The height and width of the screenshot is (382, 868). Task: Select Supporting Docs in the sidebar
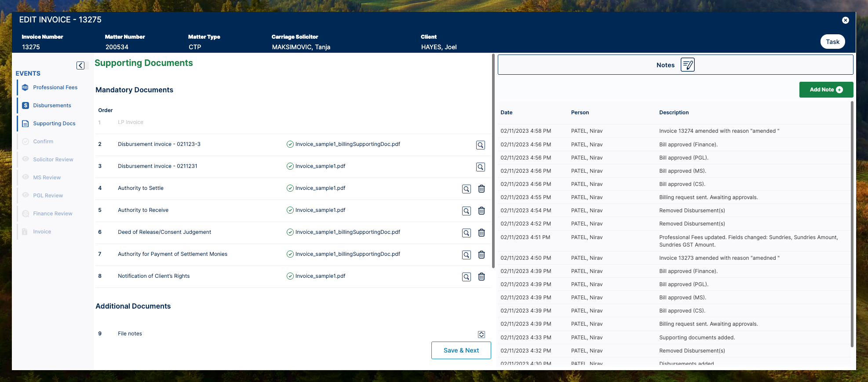pos(54,124)
